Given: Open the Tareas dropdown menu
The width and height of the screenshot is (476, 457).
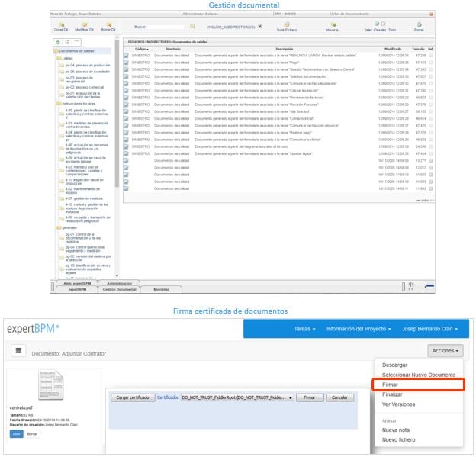Looking at the screenshot, I should coord(304,329).
